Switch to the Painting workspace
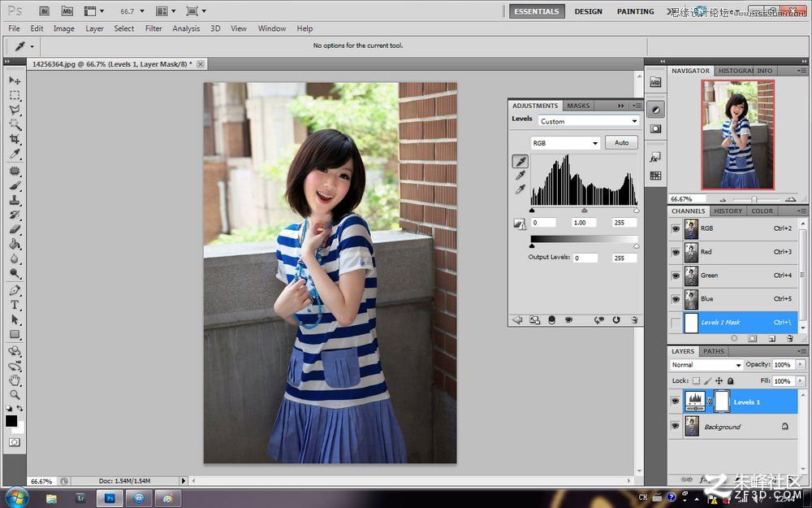Screen dimensions: 812x508 tap(636, 11)
